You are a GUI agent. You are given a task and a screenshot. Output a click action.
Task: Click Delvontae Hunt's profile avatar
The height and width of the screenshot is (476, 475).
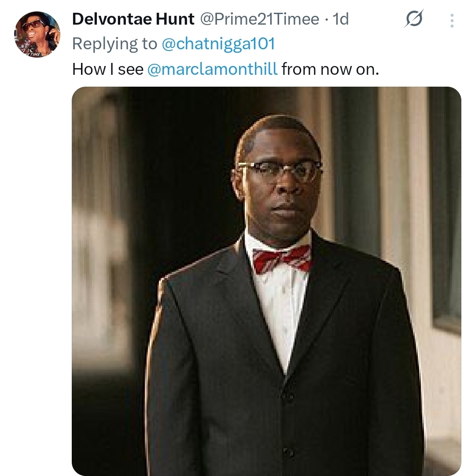(x=37, y=34)
